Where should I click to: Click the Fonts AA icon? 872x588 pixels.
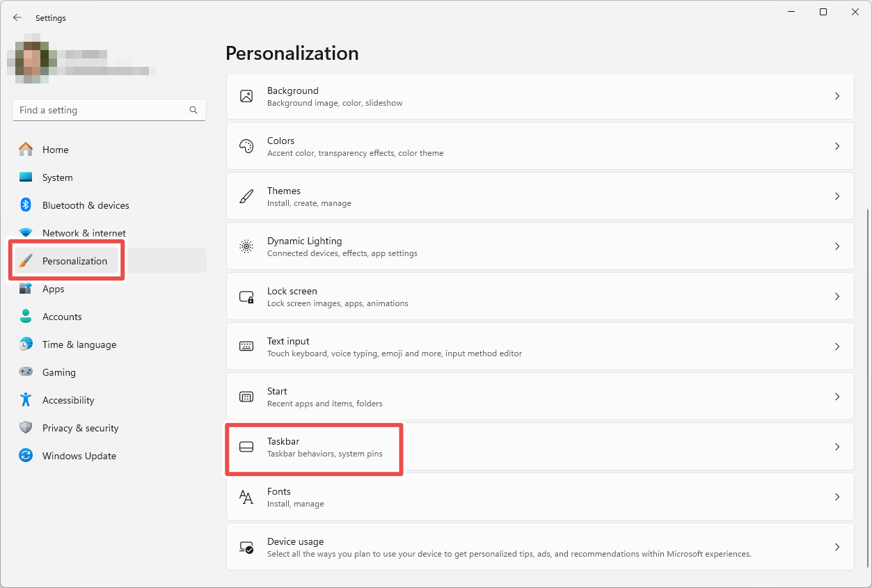[x=246, y=497]
